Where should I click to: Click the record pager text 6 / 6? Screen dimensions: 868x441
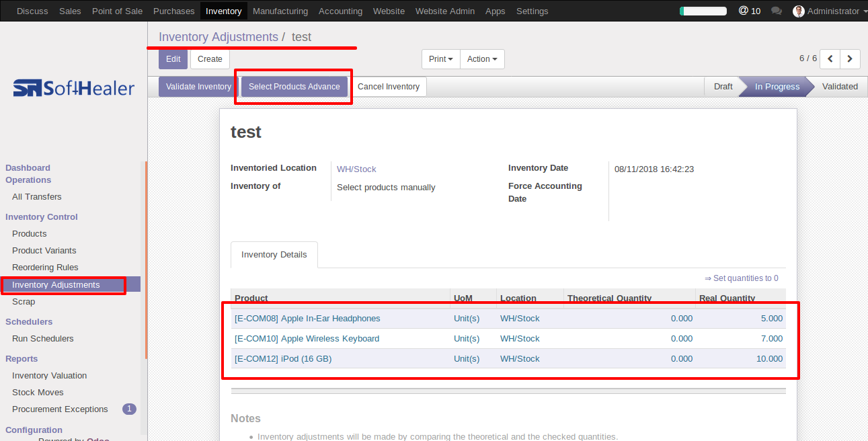808,58
